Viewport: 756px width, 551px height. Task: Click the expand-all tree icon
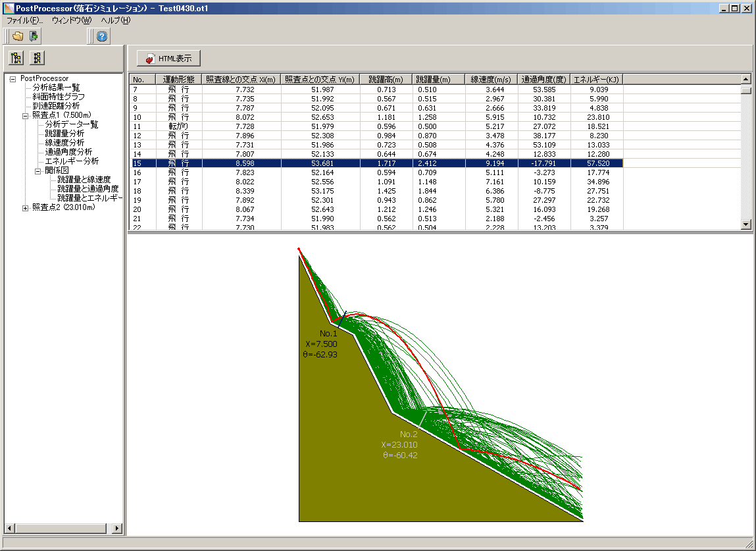click(x=16, y=59)
